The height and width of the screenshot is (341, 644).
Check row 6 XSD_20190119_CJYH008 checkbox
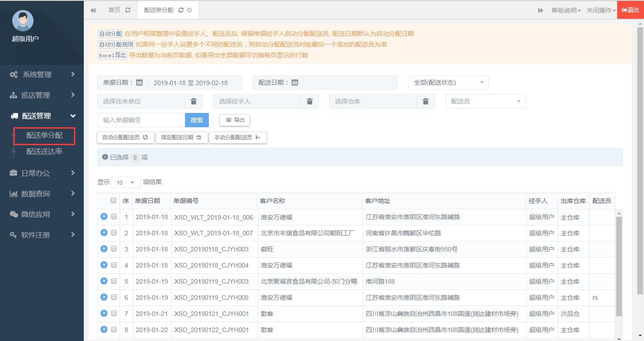(x=114, y=297)
